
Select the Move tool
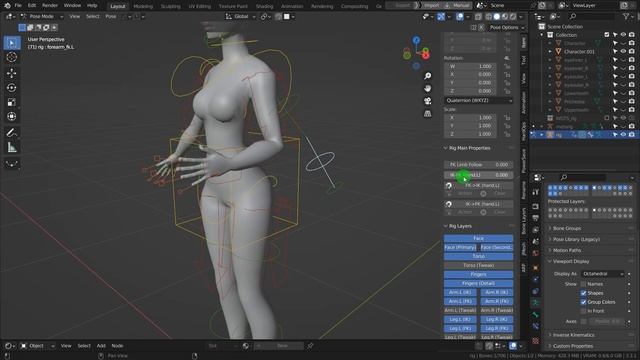click(x=12, y=73)
